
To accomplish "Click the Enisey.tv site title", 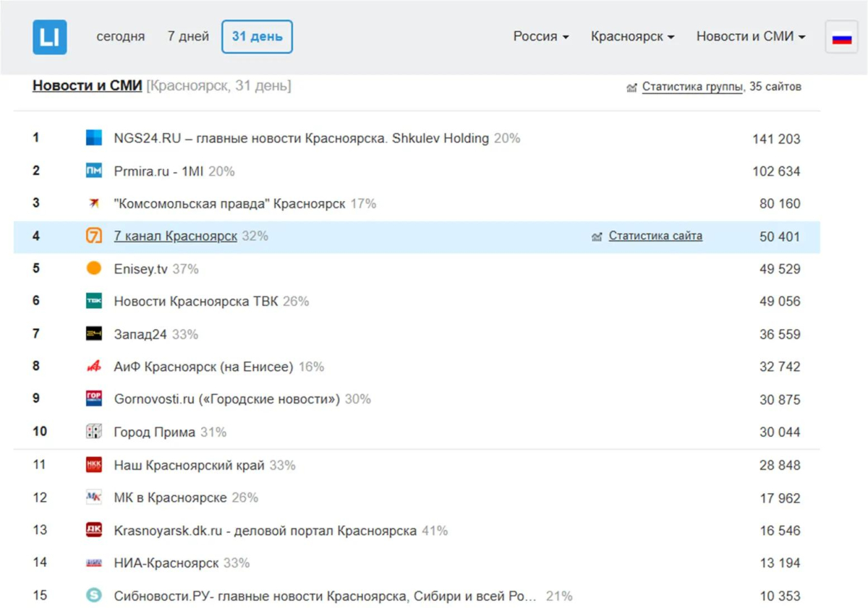I will pos(141,269).
